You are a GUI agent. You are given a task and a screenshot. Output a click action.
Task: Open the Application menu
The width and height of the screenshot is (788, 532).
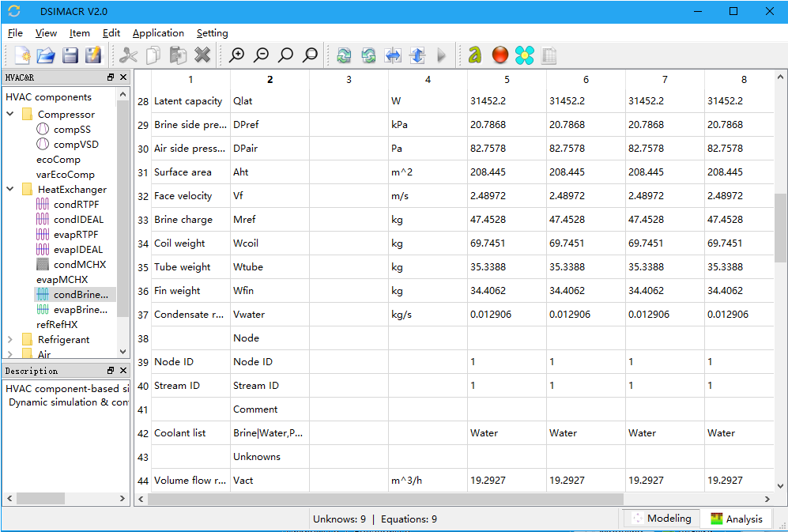click(158, 33)
